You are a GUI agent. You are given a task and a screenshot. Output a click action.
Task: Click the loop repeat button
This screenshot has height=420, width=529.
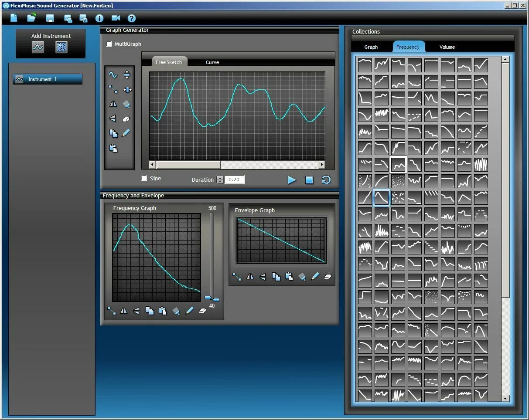[x=326, y=180]
